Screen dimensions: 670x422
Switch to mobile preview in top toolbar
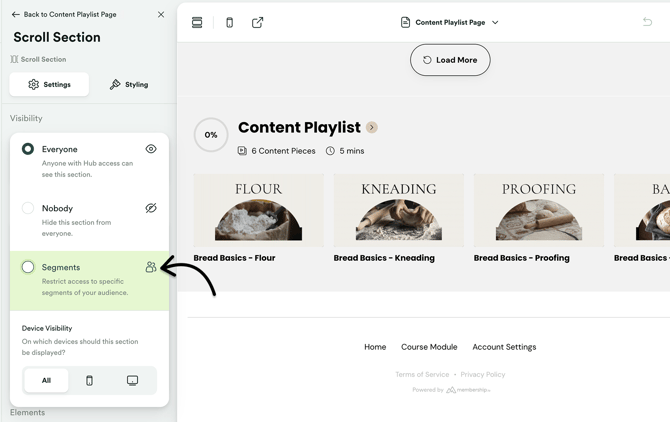(229, 23)
